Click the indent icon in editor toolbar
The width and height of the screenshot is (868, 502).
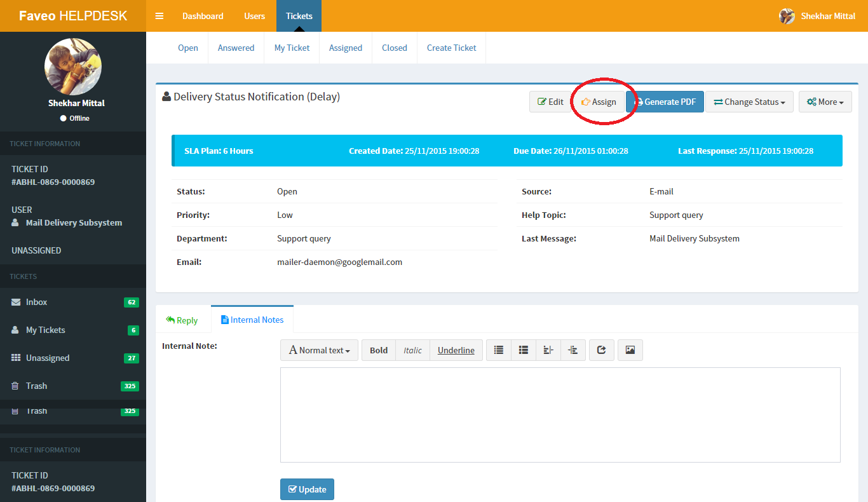point(573,350)
